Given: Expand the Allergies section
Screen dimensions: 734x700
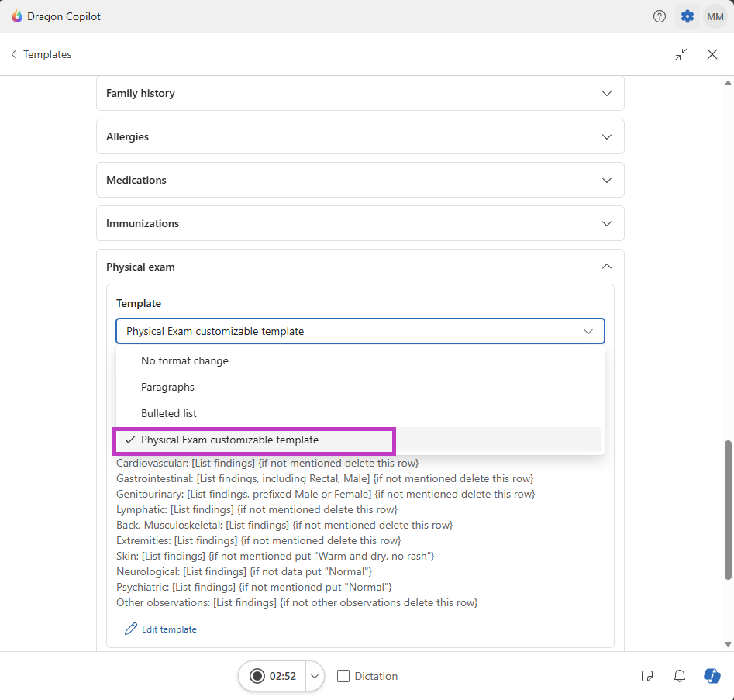Looking at the screenshot, I should [x=360, y=136].
